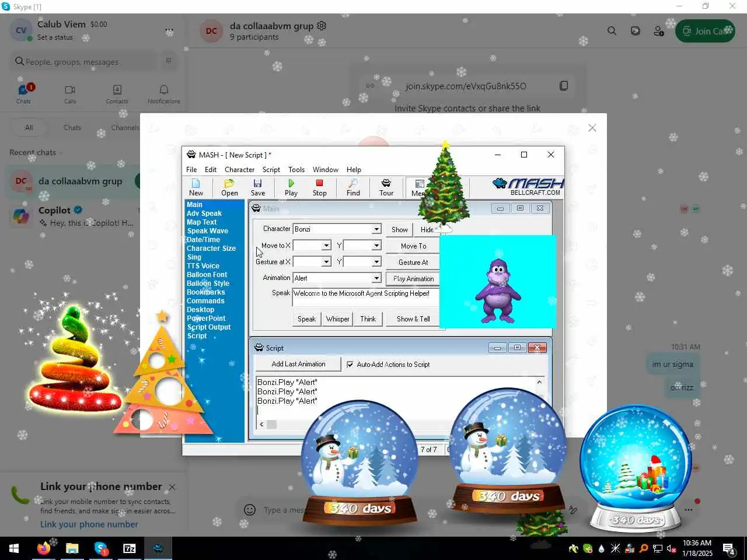Click the New script toolbar icon in MASH
The height and width of the screenshot is (560, 747).
click(x=196, y=187)
